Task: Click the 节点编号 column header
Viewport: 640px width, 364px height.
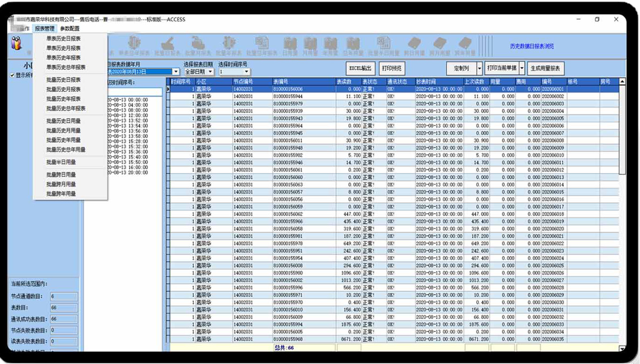Action: pos(252,82)
